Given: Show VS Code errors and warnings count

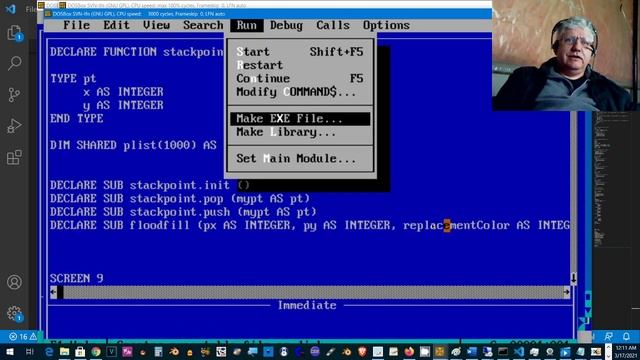Looking at the screenshot, I should click(x=23, y=337).
